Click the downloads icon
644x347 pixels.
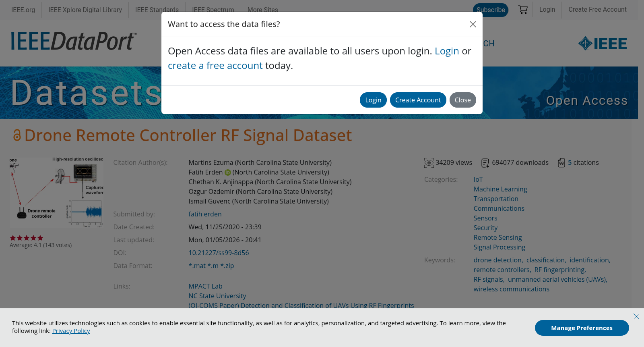pyautogui.click(x=485, y=163)
